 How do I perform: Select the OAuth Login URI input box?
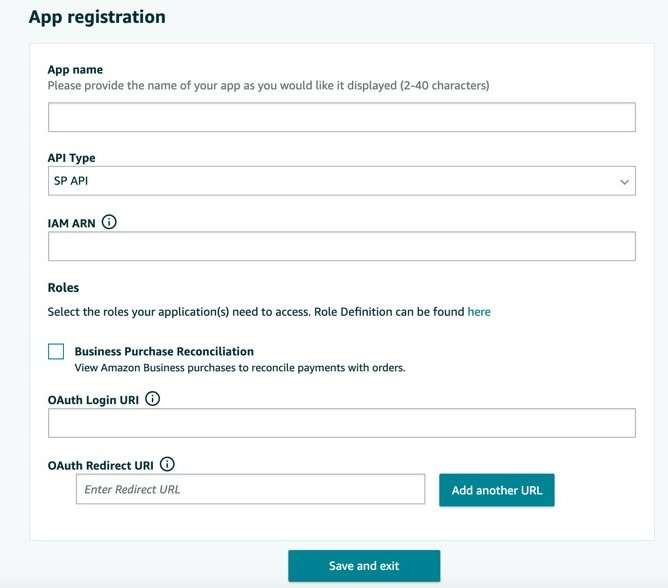[341, 423]
